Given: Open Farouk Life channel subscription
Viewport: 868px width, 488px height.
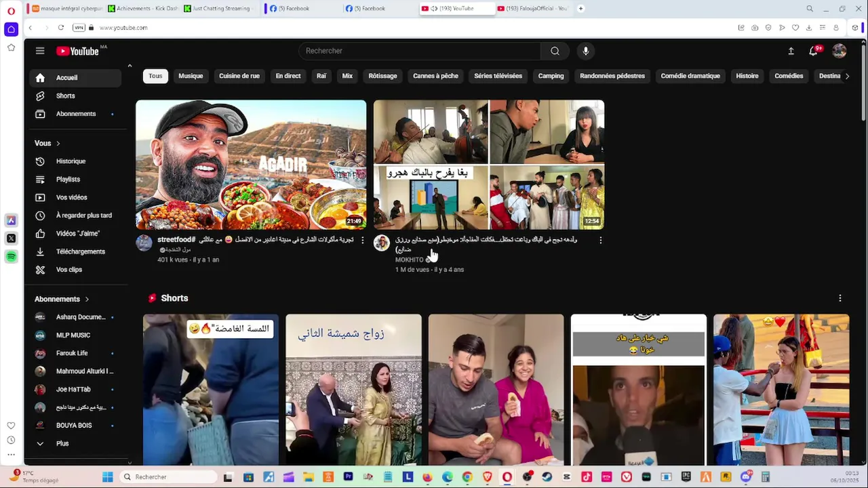Looking at the screenshot, I should (76, 353).
